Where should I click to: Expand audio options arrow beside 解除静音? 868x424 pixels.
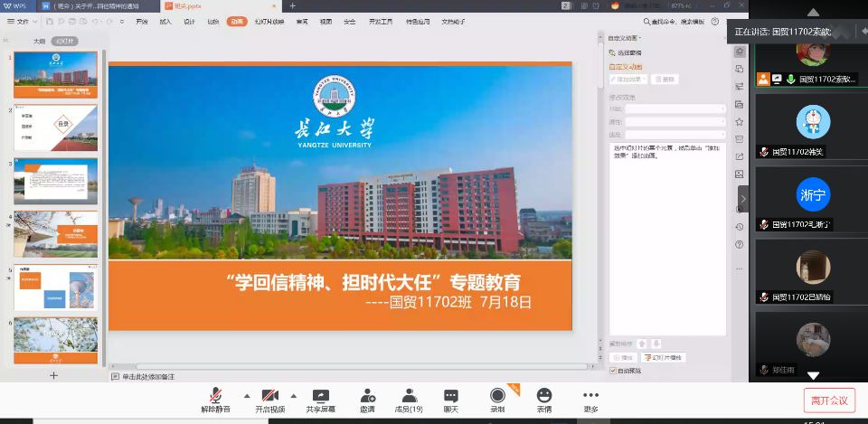tap(246, 395)
